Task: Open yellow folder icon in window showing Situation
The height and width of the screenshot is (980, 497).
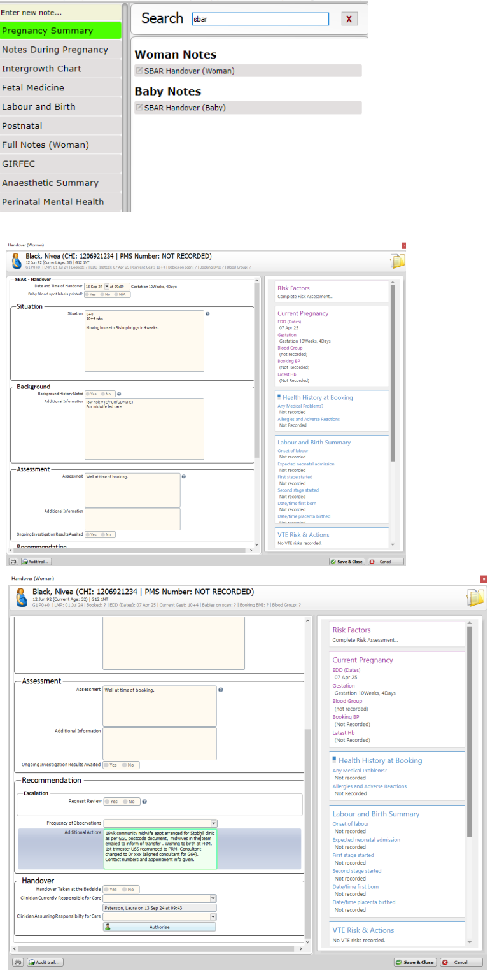Action: click(x=398, y=260)
